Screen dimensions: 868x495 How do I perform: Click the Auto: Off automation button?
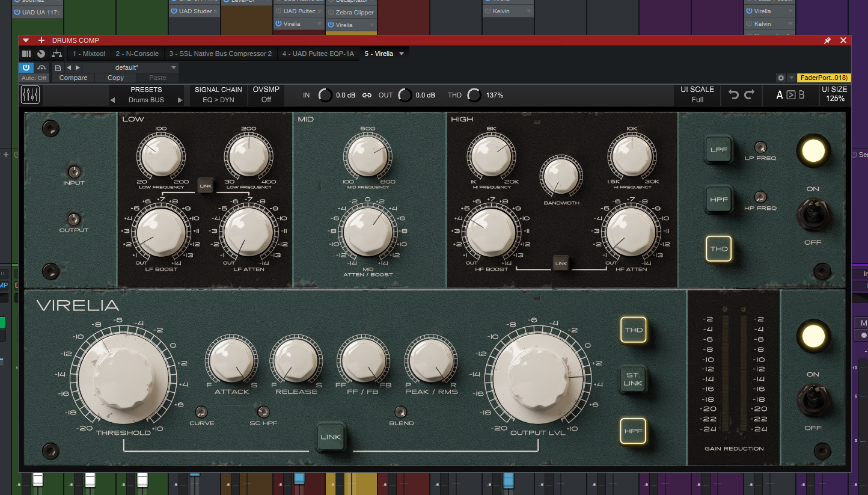pyautogui.click(x=34, y=78)
